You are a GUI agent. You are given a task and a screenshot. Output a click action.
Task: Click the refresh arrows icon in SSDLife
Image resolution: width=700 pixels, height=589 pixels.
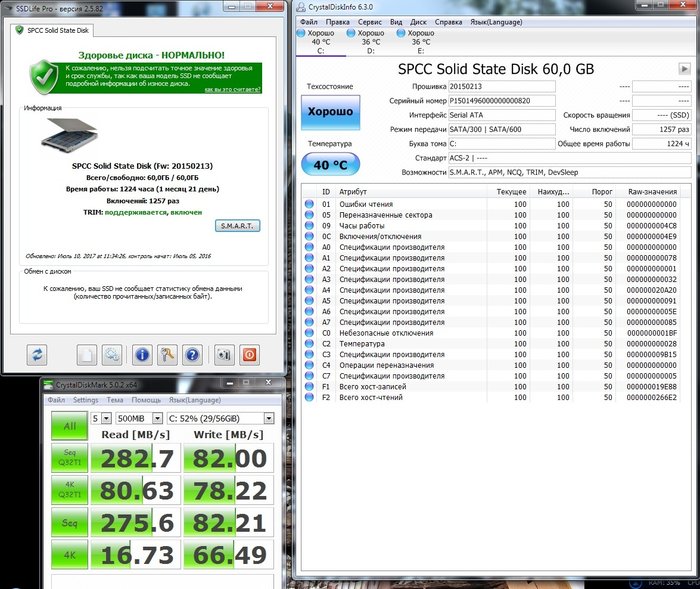tap(37, 355)
